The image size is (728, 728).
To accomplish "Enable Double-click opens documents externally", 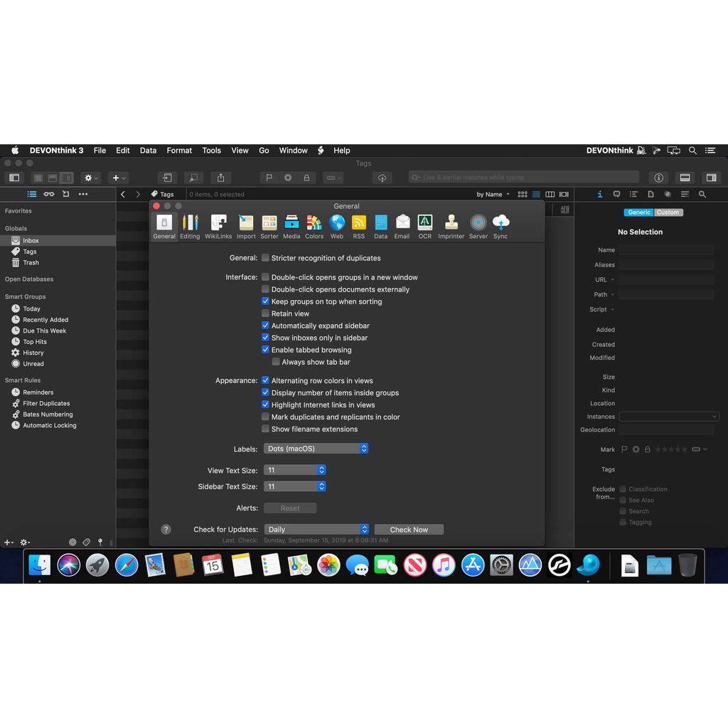I will click(266, 289).
